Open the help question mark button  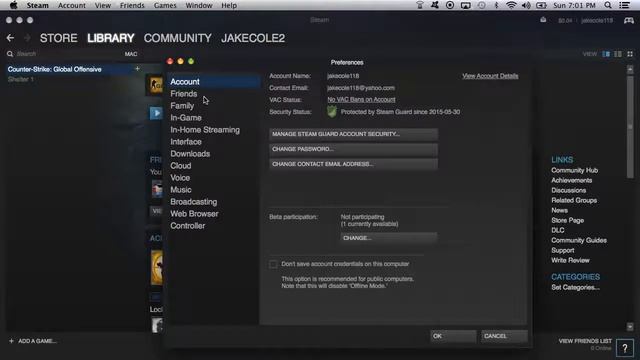[624, 348]
